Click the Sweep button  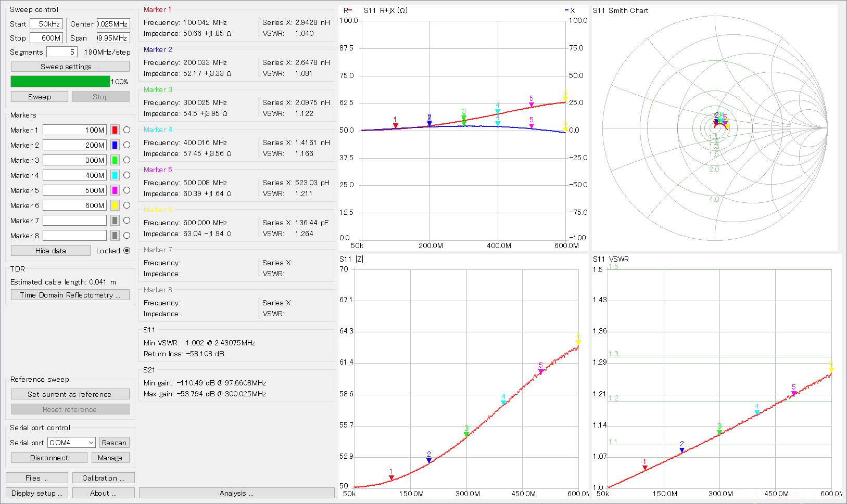40,97
